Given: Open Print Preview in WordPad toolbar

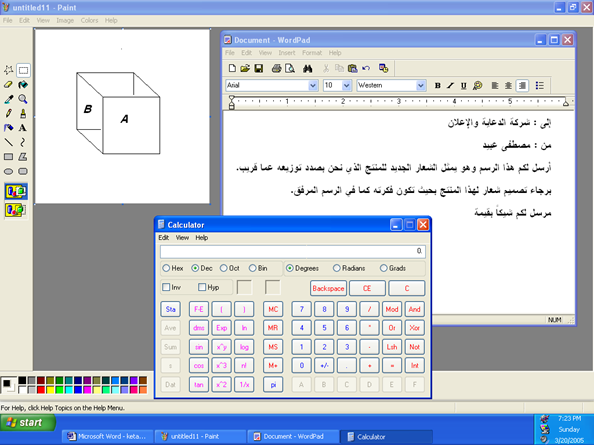Looking at the screenshot, I should (290, 68).
